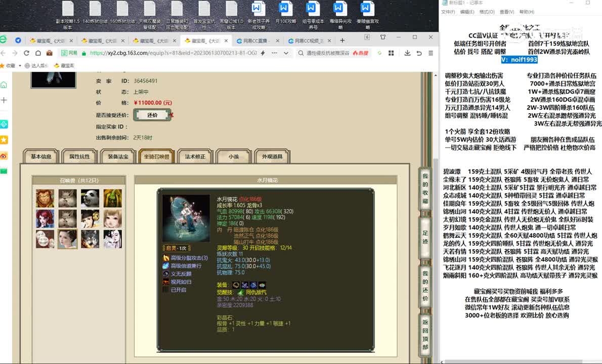Viewport: 602px width, 364px height.
Task: Open Notepad 格式(O) menu
Action: click(487, 12)
